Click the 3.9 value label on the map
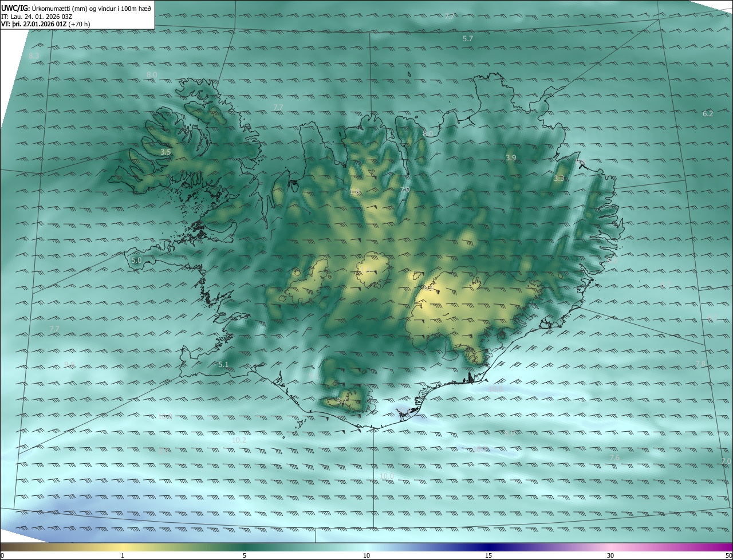This screenshot has height=560, width=733. pos(511,157)
